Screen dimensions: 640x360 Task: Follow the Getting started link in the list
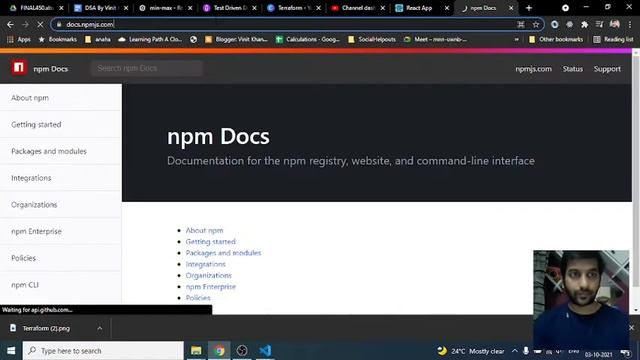[211, 242]
